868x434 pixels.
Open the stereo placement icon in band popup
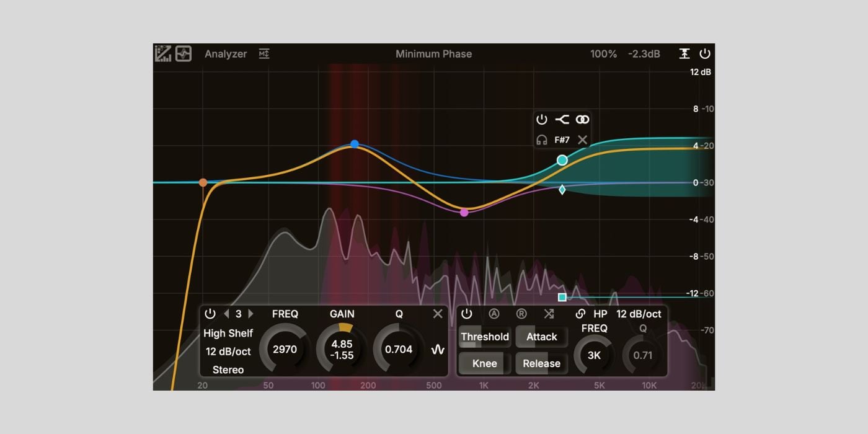(582, 119)
